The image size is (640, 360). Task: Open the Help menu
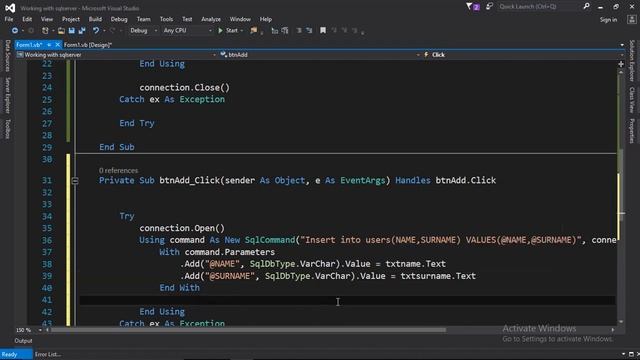click(x=266, y=19)
